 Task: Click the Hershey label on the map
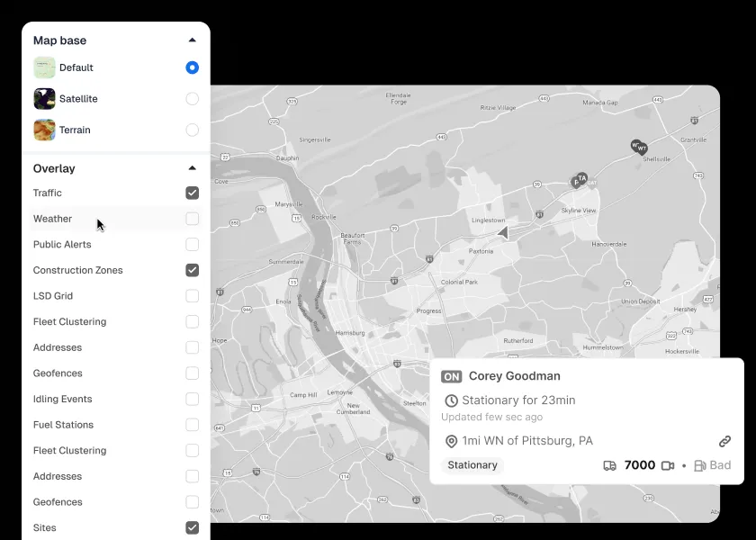(x=685, y=310)
